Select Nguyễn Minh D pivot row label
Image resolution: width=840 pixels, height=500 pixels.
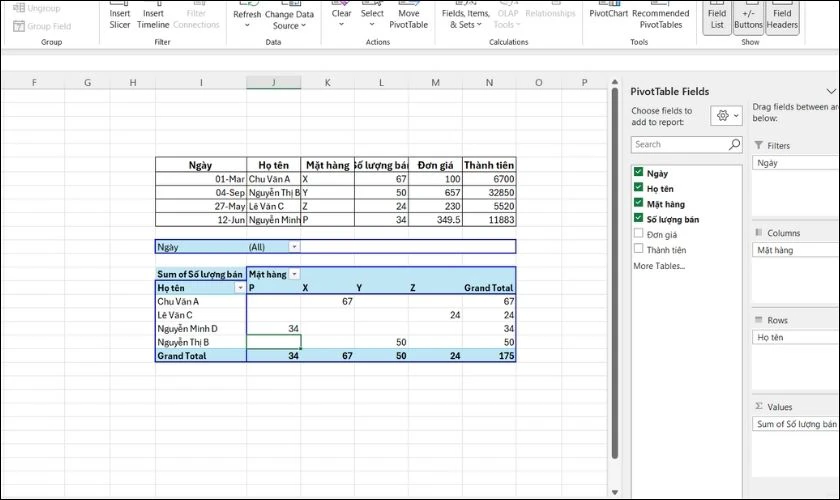(201, 329)
